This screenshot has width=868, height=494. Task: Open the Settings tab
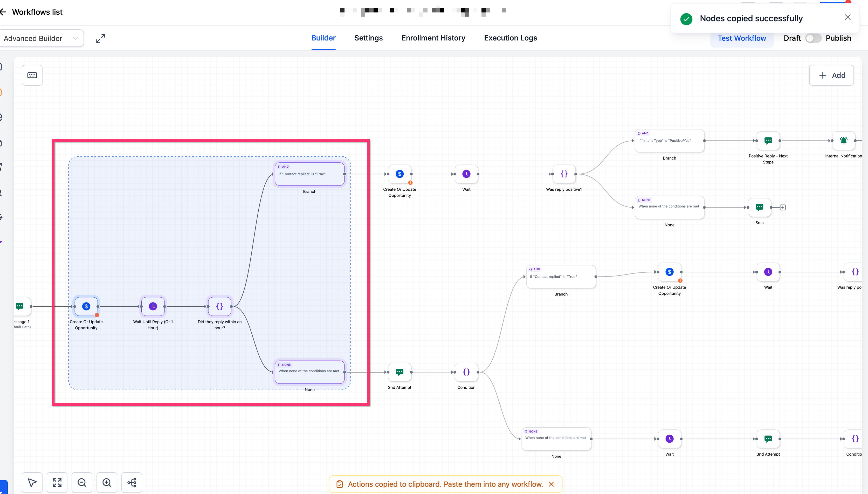coord(368,38)
